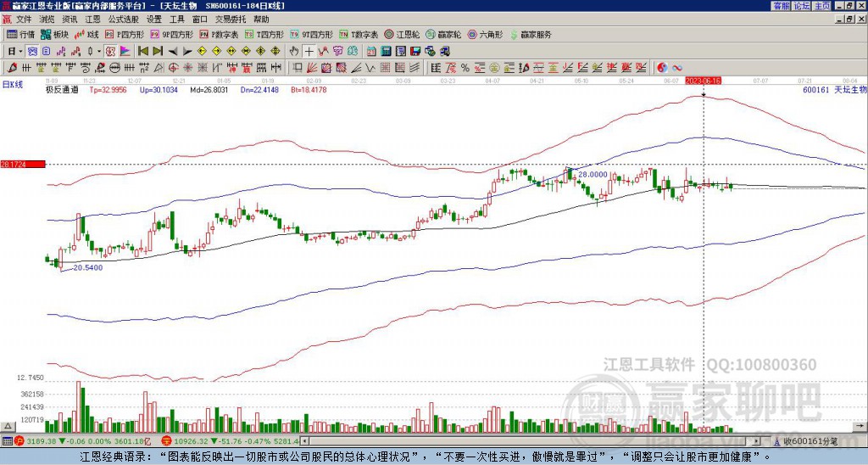Screen dimensions: 868x465
Task: Open the 公式选股 menu
Action: point(124,20)
